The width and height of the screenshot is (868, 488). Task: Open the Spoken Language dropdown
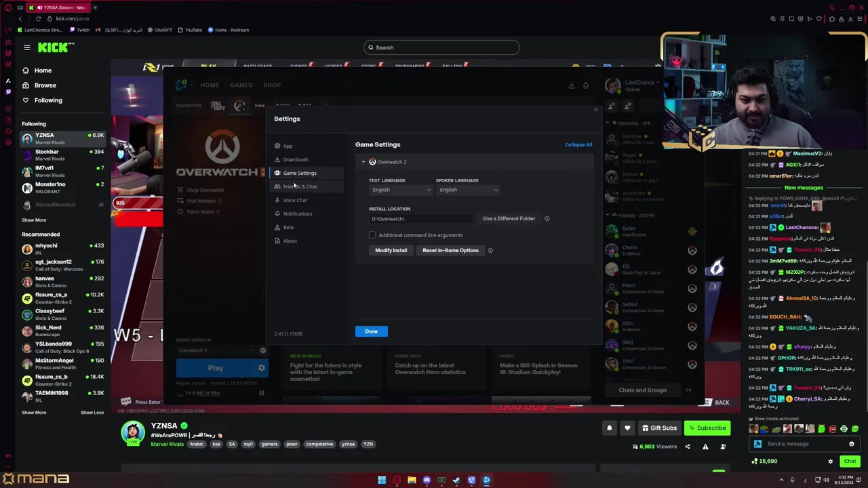pyautogui.click(x=468, y=190)
